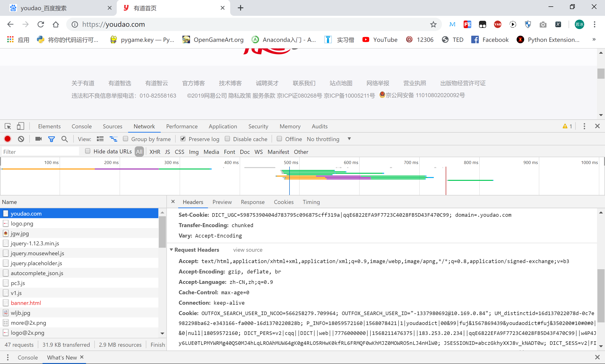This screenshot has height=364, width=605.
Task: Open network search magnifier
Action: (65, 139)
